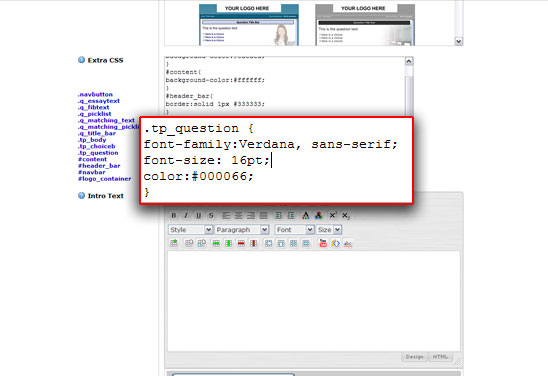Open the table row properties icon

[x=189, y=243]
